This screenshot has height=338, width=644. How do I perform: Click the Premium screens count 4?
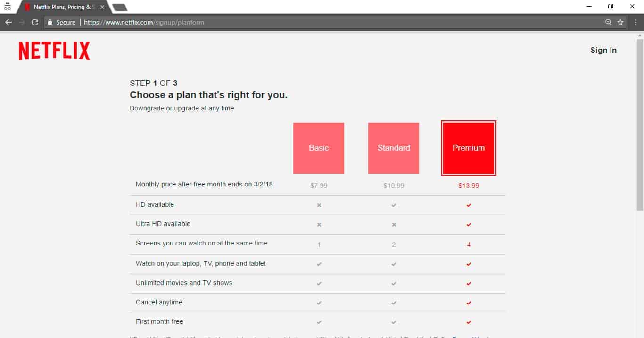click(469, 245)
